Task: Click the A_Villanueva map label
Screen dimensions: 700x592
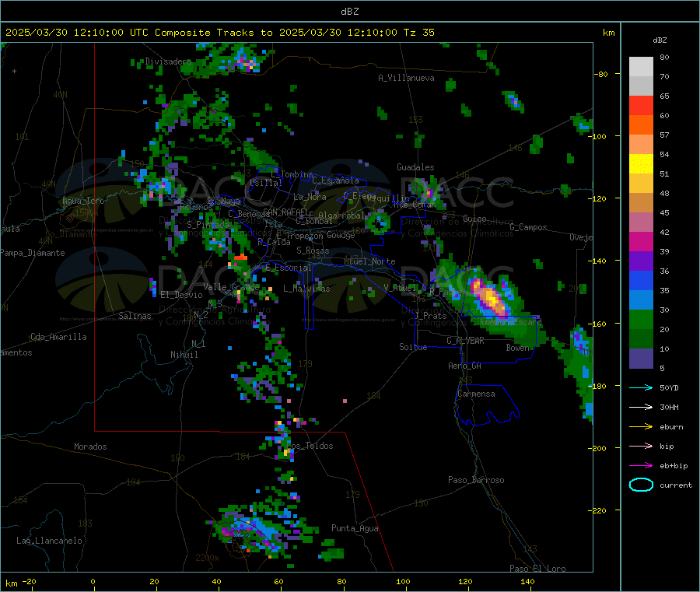Action: [406, 78]
